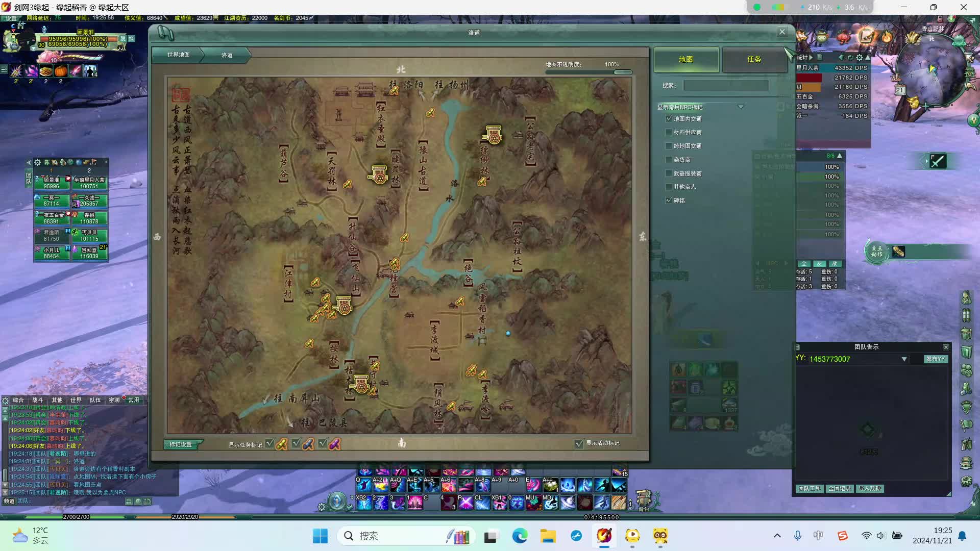Viewport: 980px width, 551px height.
Task: Open Microsoft Edge from taskbar
Action: (520, 536)
